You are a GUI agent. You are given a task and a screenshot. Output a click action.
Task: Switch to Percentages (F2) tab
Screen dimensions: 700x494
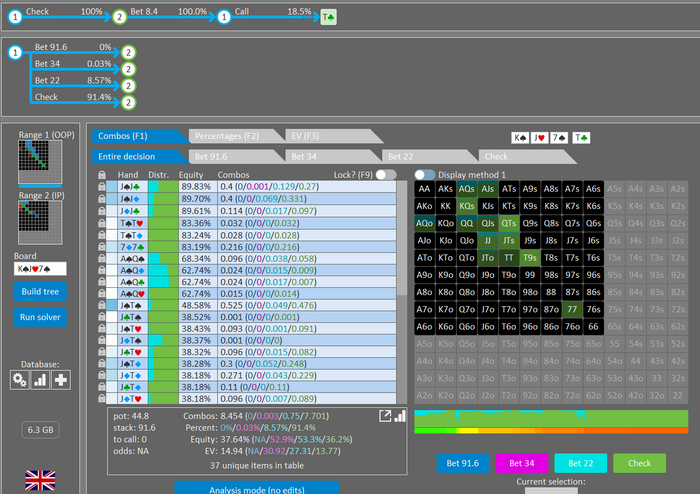(236, 136)
